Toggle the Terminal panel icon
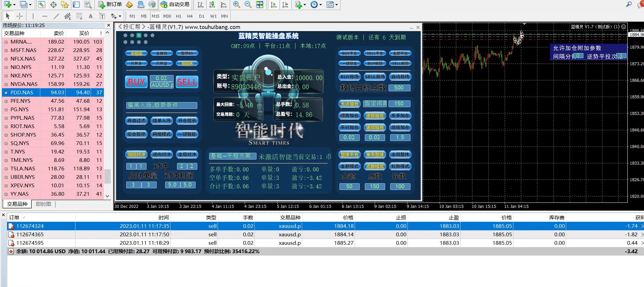 click(x=76, y=4)
